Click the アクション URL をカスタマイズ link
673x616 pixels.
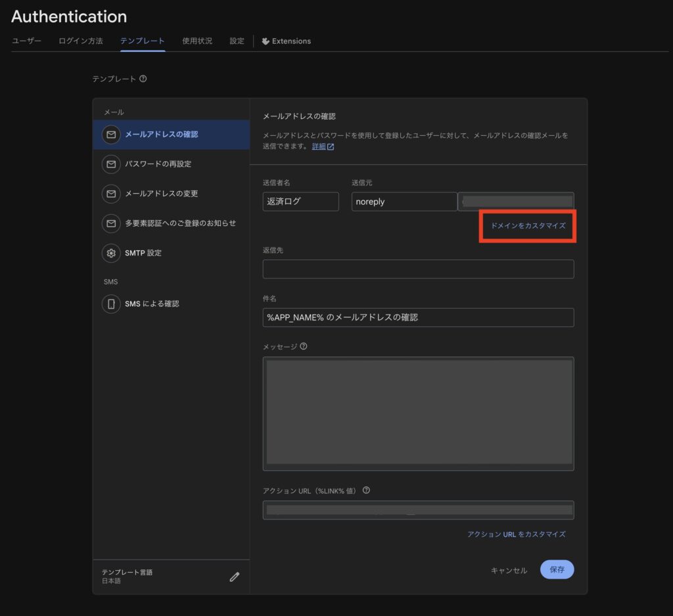[516, 534]
